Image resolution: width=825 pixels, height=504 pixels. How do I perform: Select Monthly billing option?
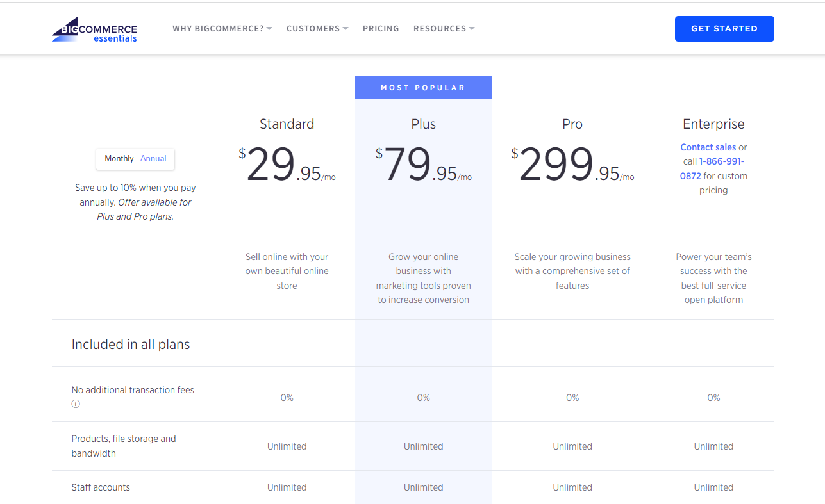click(119, 159)
